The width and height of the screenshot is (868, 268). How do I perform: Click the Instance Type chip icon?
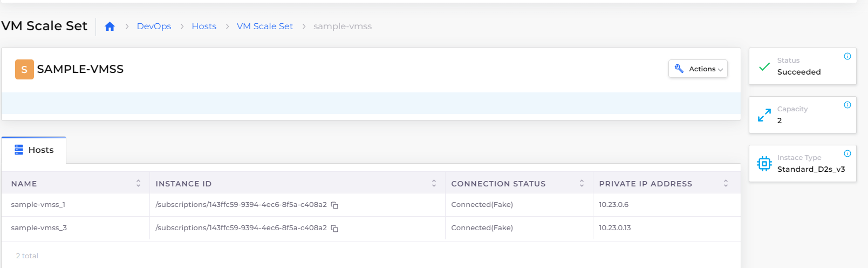764,164
